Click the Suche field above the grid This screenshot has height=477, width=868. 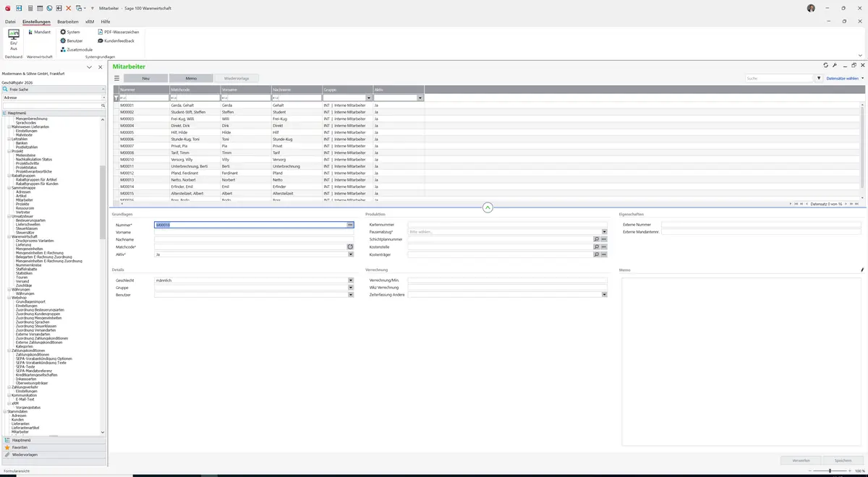click(x=780, y=78)
